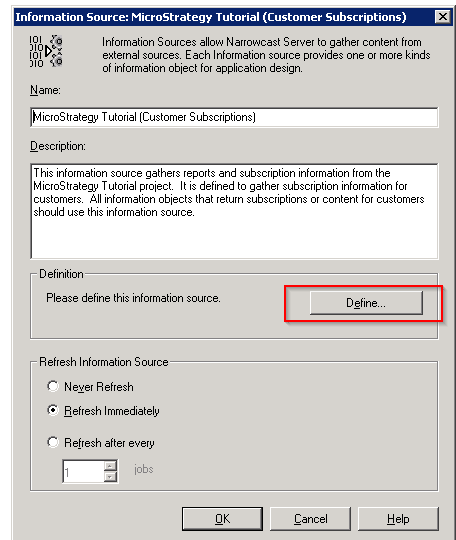Click the dialog title bar text

point(211,17)
